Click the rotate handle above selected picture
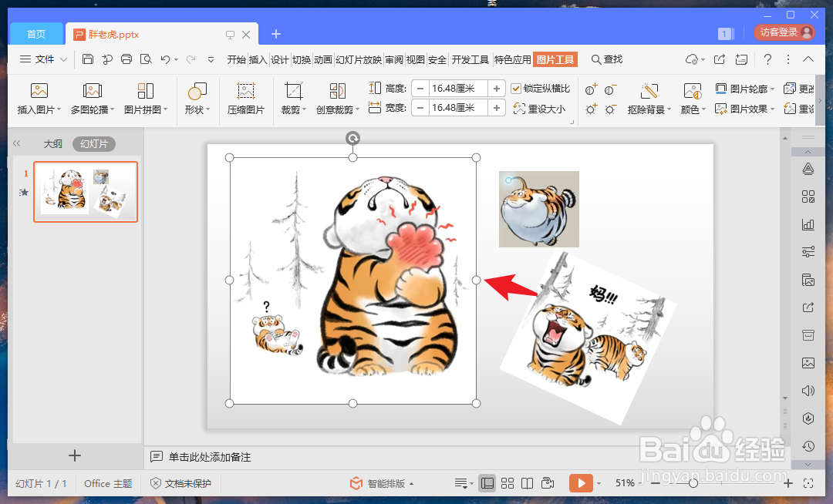Viewport: 833px width, 504px height. coord(352,139)
